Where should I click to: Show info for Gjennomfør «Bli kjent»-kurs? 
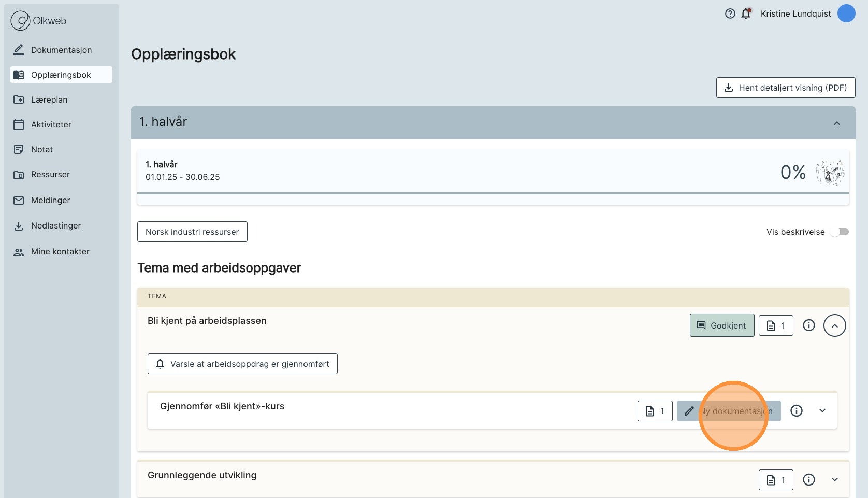(x=796, y=411)
